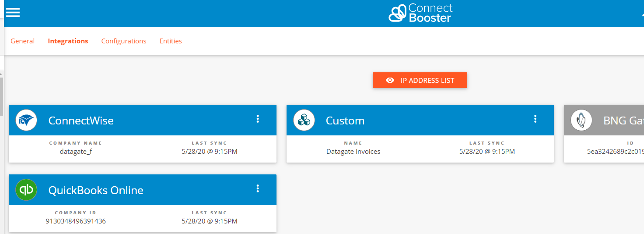The width and height of the screenshot is (644, 234).
Task: Open the hamburger navigation menu
Action: tap(13, 12)
